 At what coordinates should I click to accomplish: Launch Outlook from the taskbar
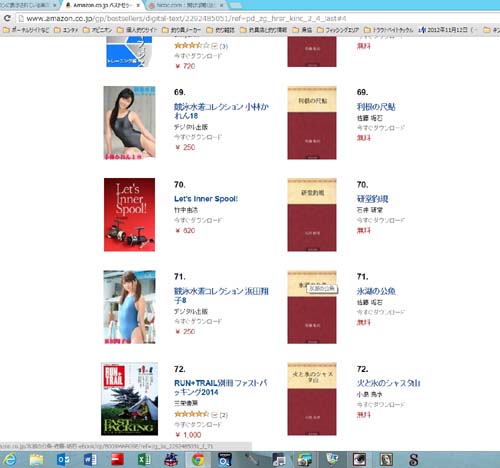[63, 460]
